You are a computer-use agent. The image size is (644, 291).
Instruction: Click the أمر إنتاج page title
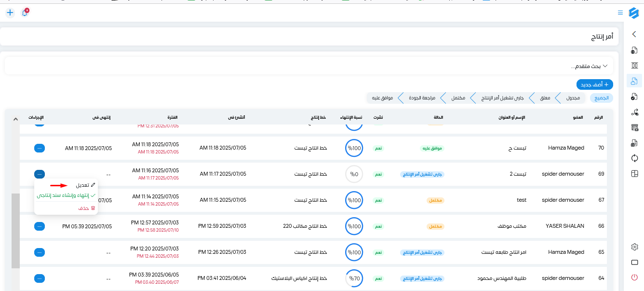pos(602,37)
